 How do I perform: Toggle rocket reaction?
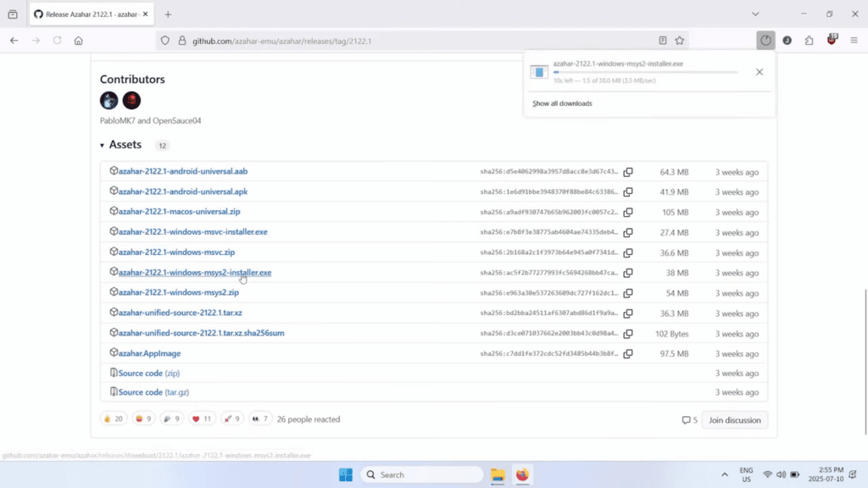click(x=232, y=419)
